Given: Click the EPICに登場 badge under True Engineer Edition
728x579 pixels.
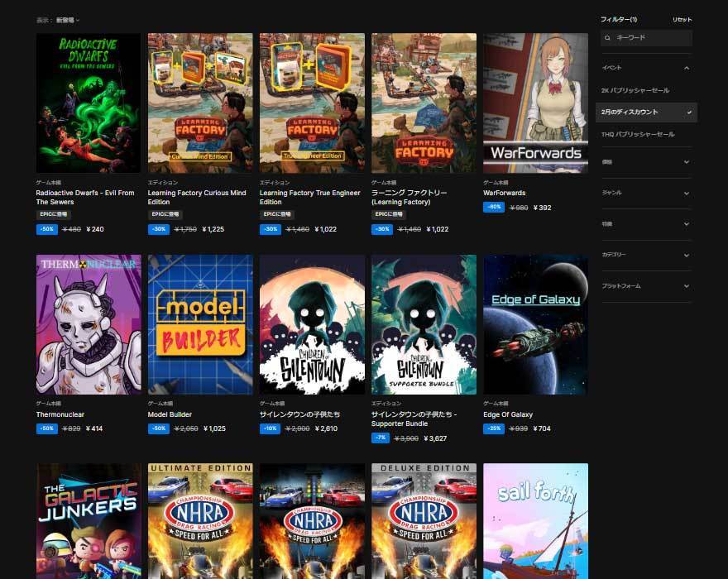Looking at the screenshot, I should 276,214.
